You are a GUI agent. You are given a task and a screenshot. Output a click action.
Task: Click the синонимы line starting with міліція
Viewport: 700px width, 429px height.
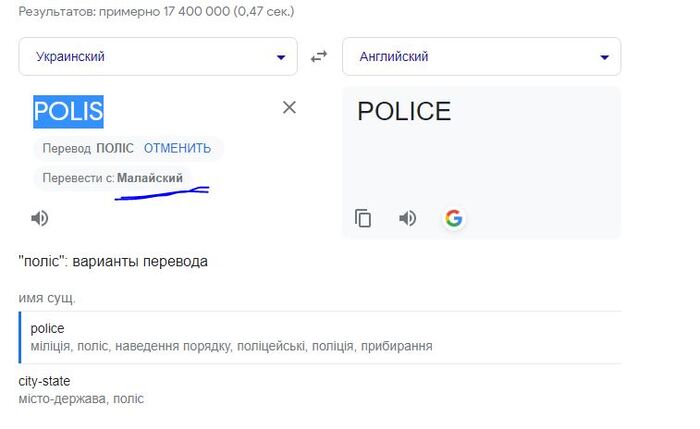pos(231,346)
